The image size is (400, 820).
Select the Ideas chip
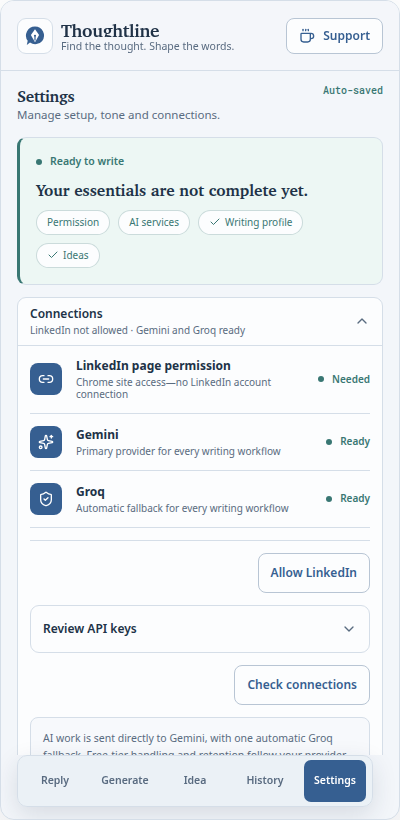(68, 256)
